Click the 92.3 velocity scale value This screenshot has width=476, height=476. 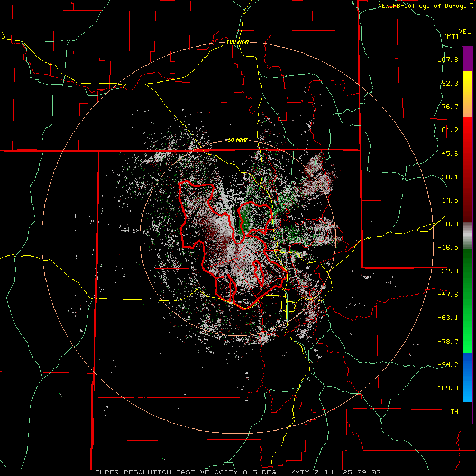coord(450,83)
